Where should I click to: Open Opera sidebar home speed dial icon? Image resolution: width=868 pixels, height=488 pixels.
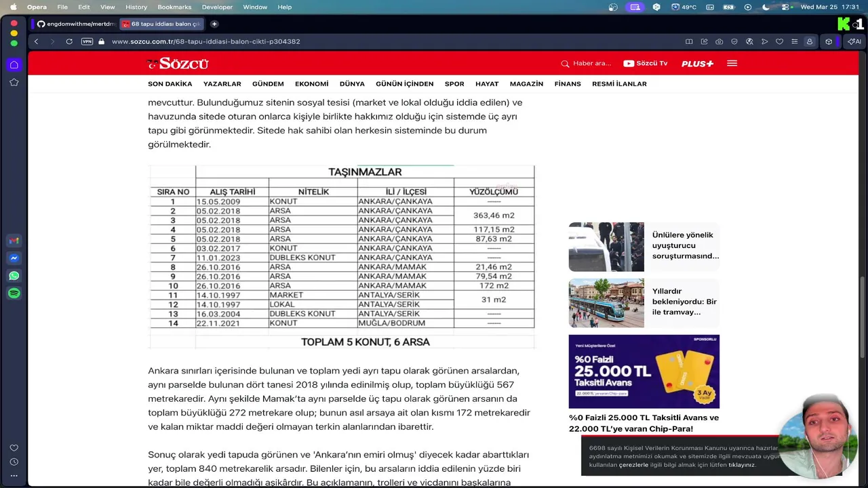[14, 65]
